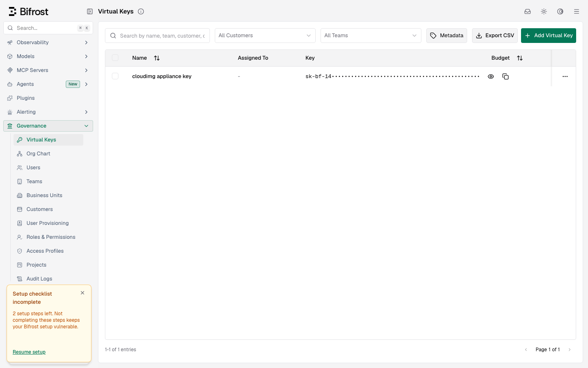Viewport: 588px width, 368px height.
Task: Switch theme with the sun icon
Action: pyautogui.click(x=544, y=11)
